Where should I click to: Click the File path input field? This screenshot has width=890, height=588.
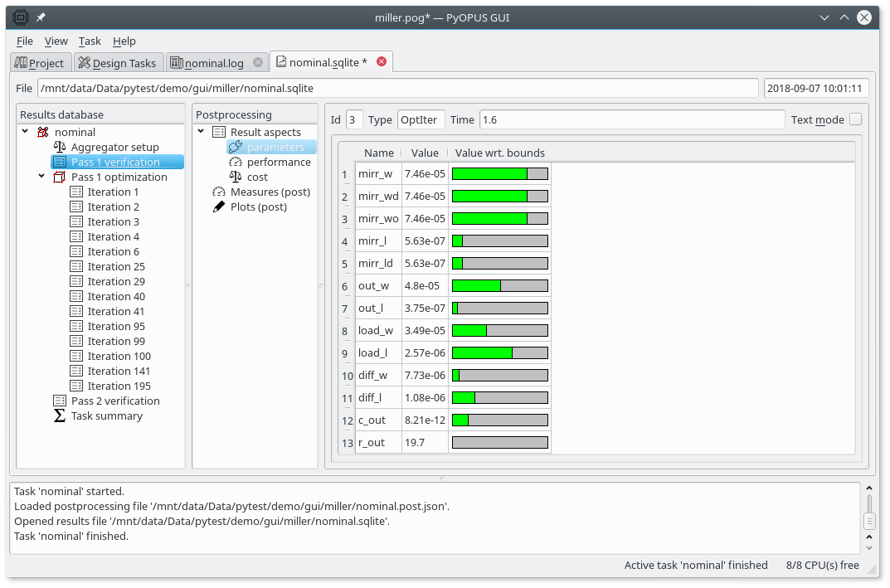coord(397,88)
